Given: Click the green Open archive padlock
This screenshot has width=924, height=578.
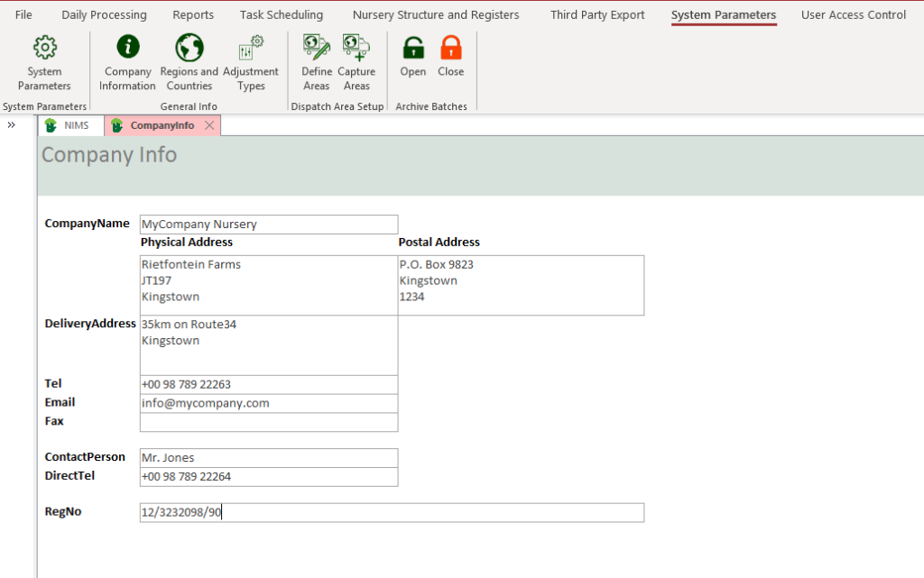Looking at the screenshot, I should pos(413,49).
